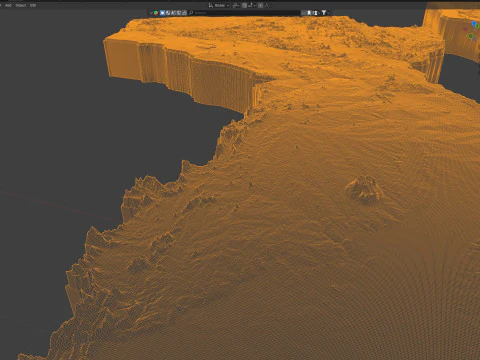Image resolution: width=480 pixels, height=360 pixels.
Task: Open the proportional editing falloff menu
Action: pyautogui.click(x=267, y=5)
